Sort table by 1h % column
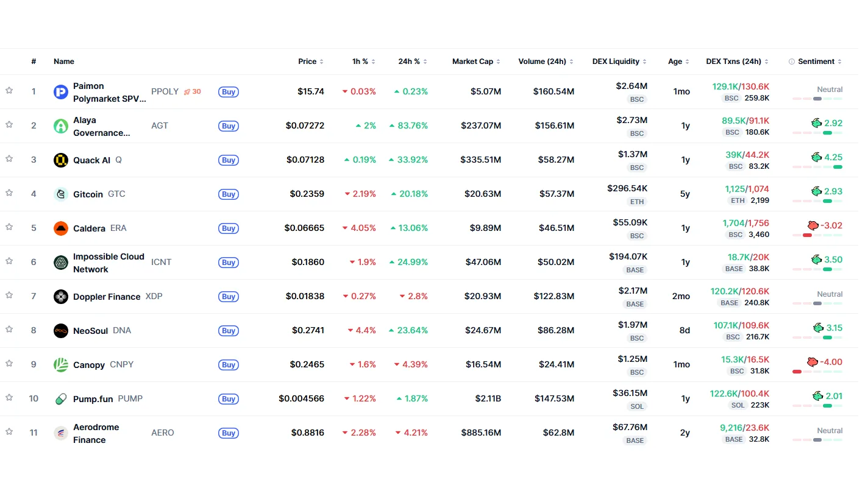 pyautogui.click(x=364, y=62)
